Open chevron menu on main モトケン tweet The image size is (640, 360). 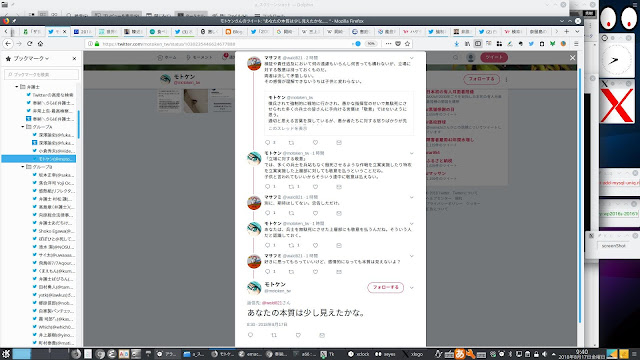411,288
